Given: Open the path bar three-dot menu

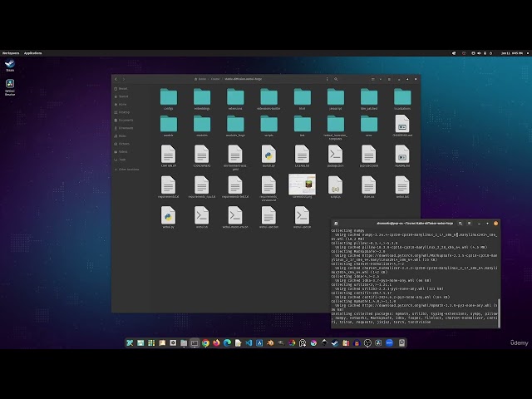Looking at the screenshot, I should (327, 79).
